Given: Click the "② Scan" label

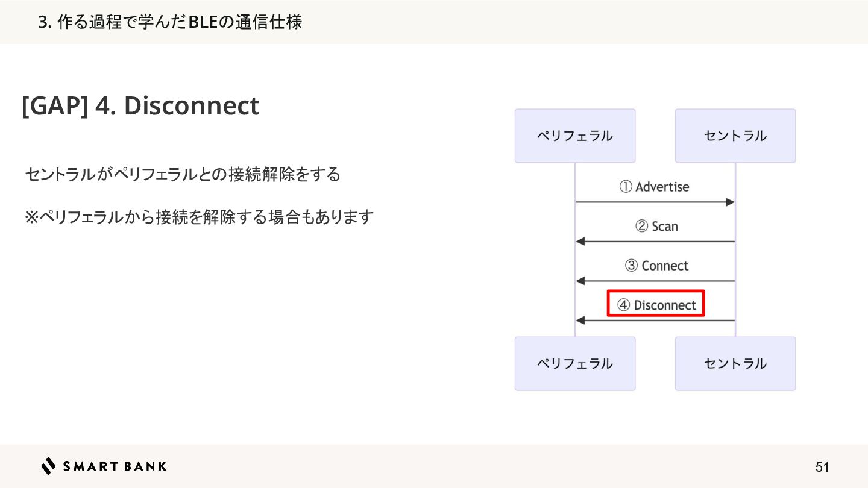Looking at the screenshot, I should (656, 227).
